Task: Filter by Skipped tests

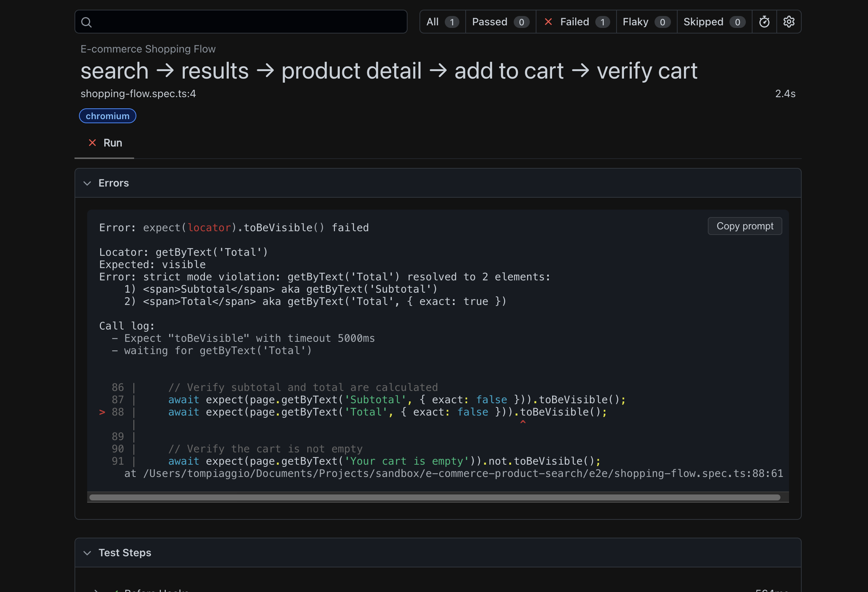Action: pos(703,22)
